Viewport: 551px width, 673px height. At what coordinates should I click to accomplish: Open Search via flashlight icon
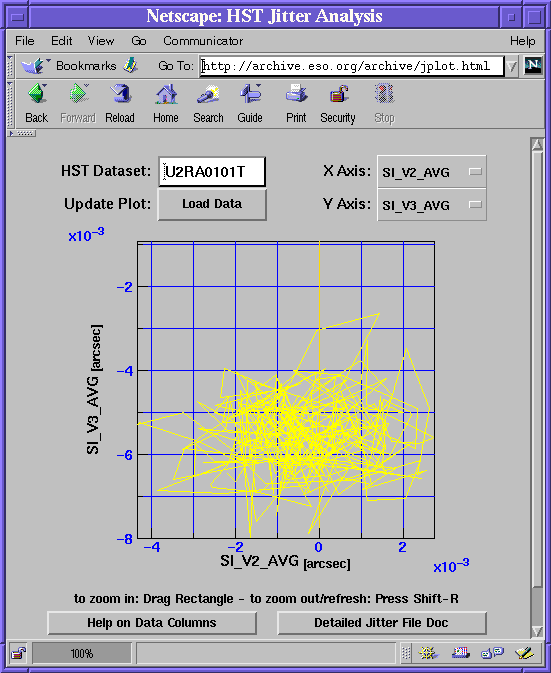click(x=208, y=94)
